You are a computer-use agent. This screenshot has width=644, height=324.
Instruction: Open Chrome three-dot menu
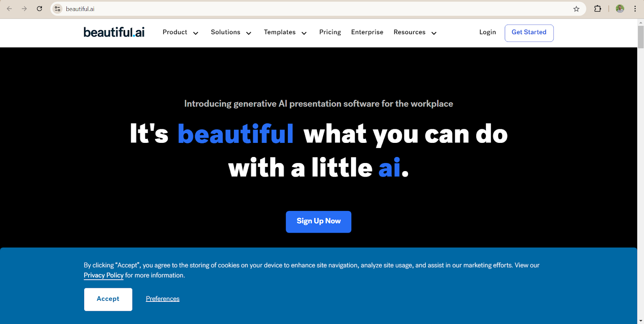pyautogui.click(x=635, y=8)
